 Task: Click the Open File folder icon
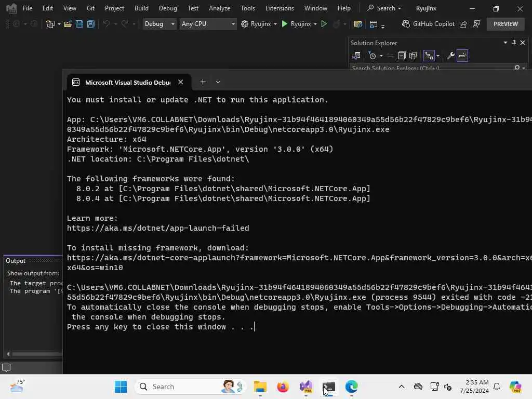click(68, 24)
